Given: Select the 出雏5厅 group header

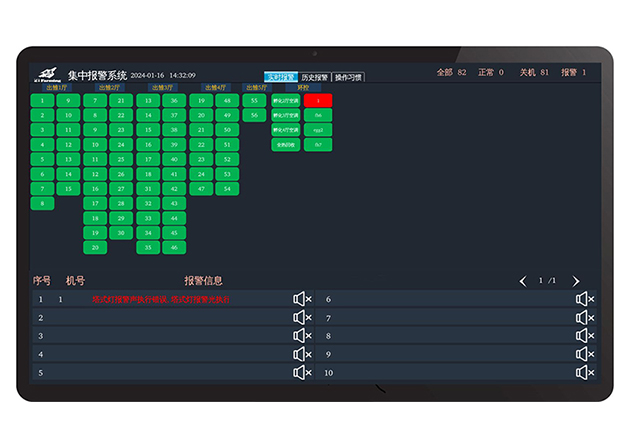Looking at the screenshot, I should click(x=257, y=87).
